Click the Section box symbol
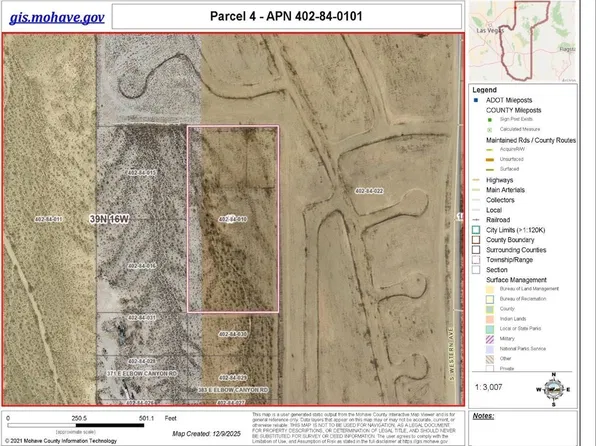The height and width of the screenshot is (446, 596). click(x=476, y=270)
